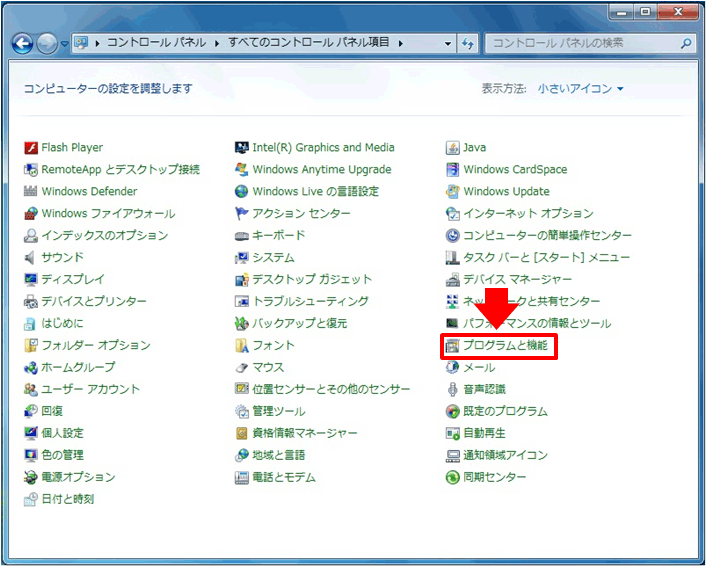Click the 日付と時刻 clock icon
Viewport: 707px width, 568px height.
coord(31,499)
